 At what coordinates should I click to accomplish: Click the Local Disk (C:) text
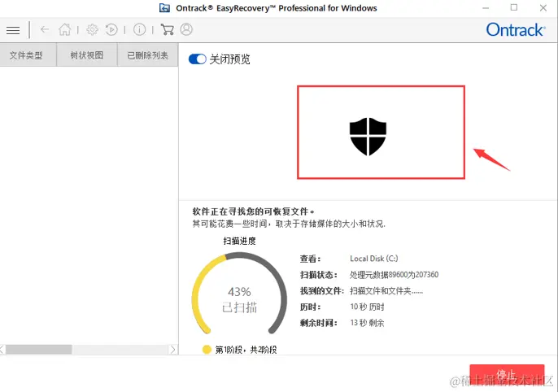[374, 259]
